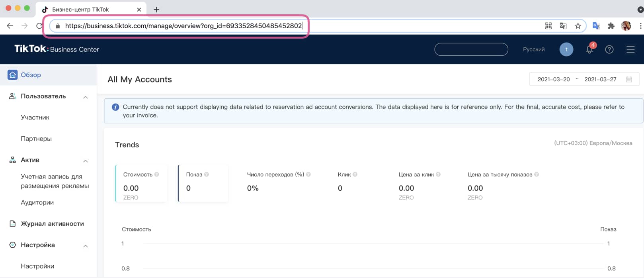Select the Цена за клик metric
The image size is (644, 278).
pyautogui.click(x=420, y=186)
